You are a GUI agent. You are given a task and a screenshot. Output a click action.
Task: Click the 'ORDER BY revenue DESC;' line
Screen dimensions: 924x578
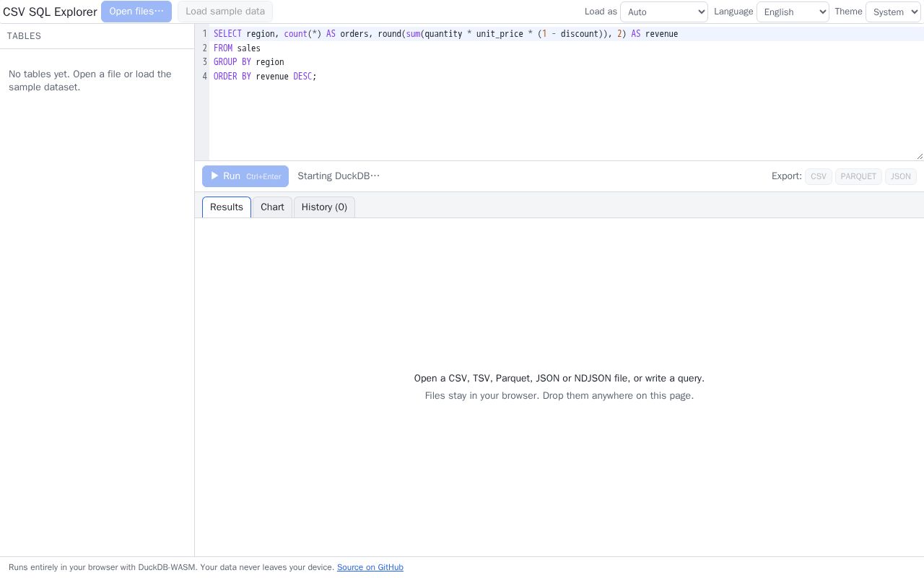coord(265,77)
